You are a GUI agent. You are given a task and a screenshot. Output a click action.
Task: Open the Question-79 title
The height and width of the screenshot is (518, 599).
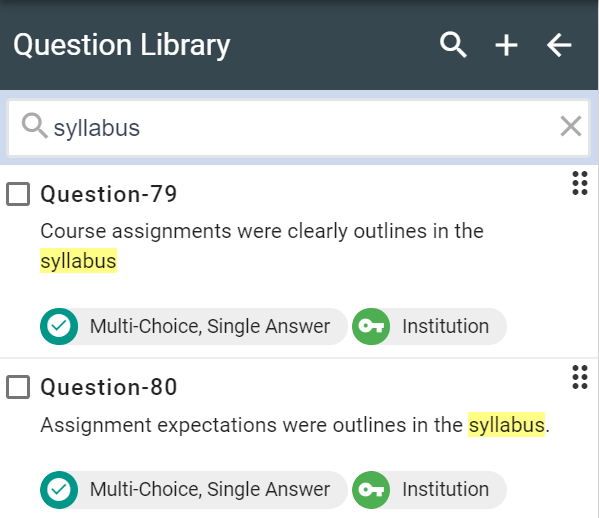tap(109, 194)
